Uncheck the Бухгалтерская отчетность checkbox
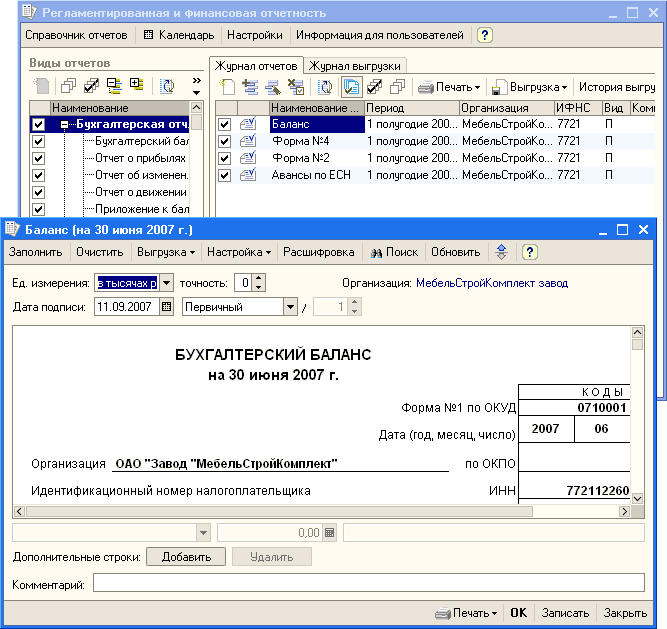This screenshot has width=667, height=629. tap(39, 125)
